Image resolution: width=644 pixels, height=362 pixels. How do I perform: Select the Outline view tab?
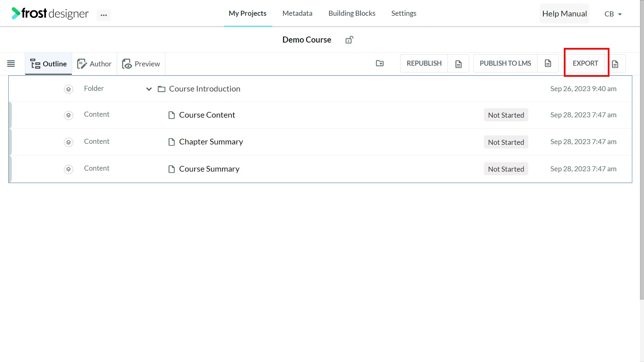click(48, 64)
